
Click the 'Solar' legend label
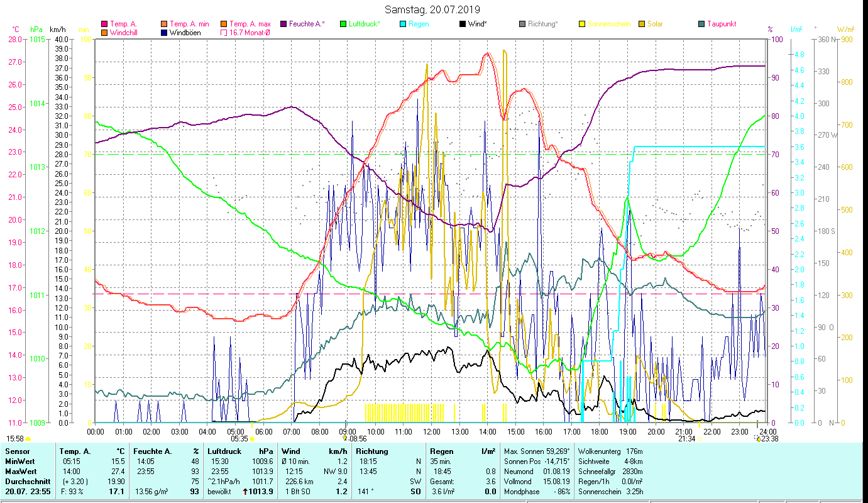[656, 24]
